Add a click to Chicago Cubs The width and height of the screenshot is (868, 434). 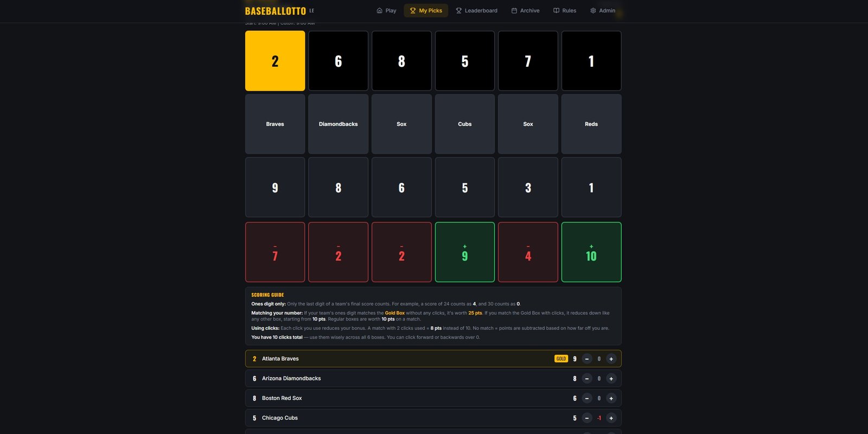point(611,418)
